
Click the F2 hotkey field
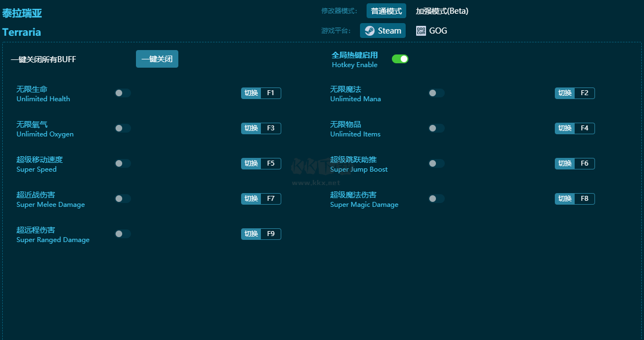[585, 93]
